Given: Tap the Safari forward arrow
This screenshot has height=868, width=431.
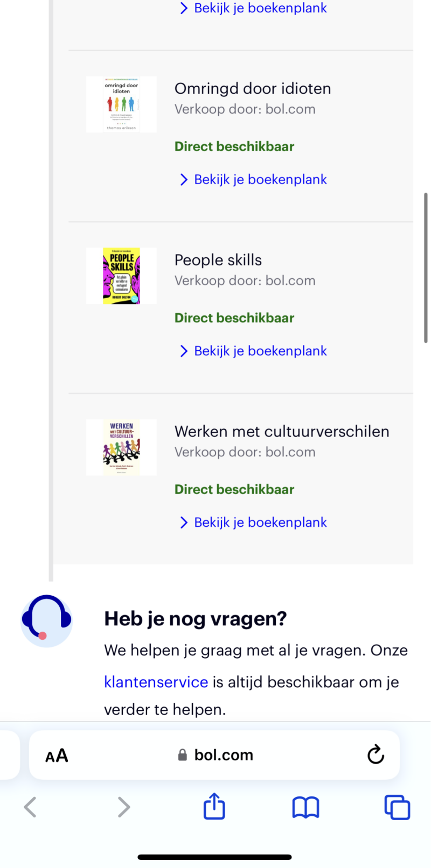Looking at the screenshot, I should point(124,807).
